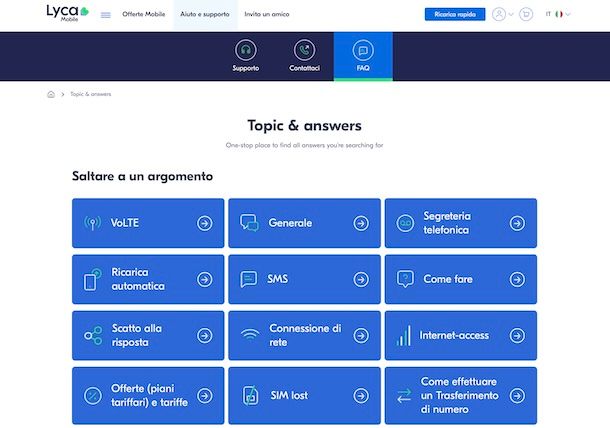This screenshot has height=428, width=610.
Task: Open Come effettuare un Trasferimento di numero
Action: (461, 395)
